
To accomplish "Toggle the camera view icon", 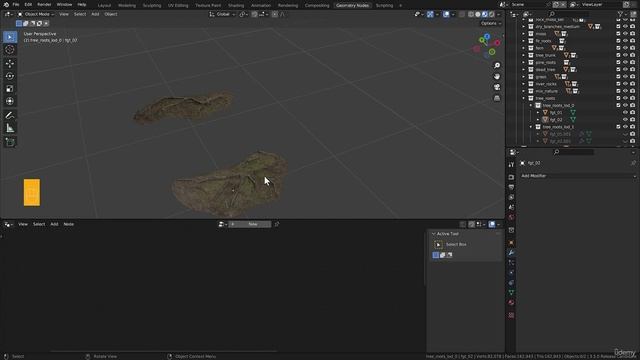I will (497, 87).
